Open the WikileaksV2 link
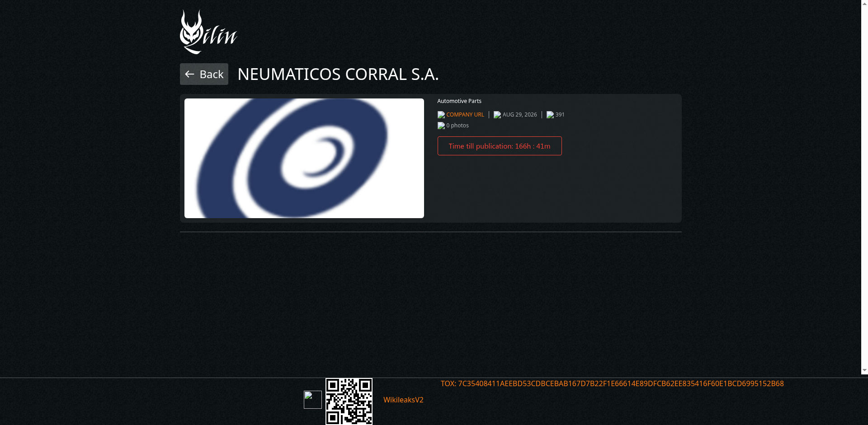868x425 pixels. [x=403, y=400]
